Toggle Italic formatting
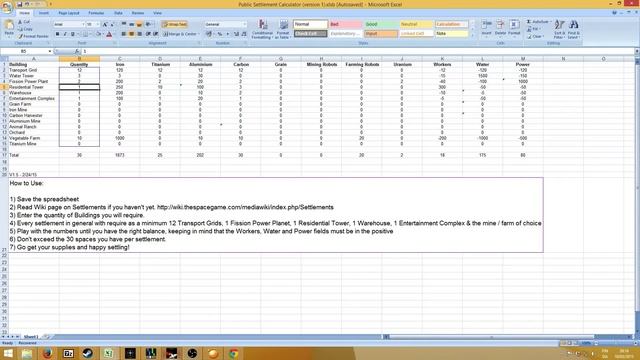 pos(65,34)
